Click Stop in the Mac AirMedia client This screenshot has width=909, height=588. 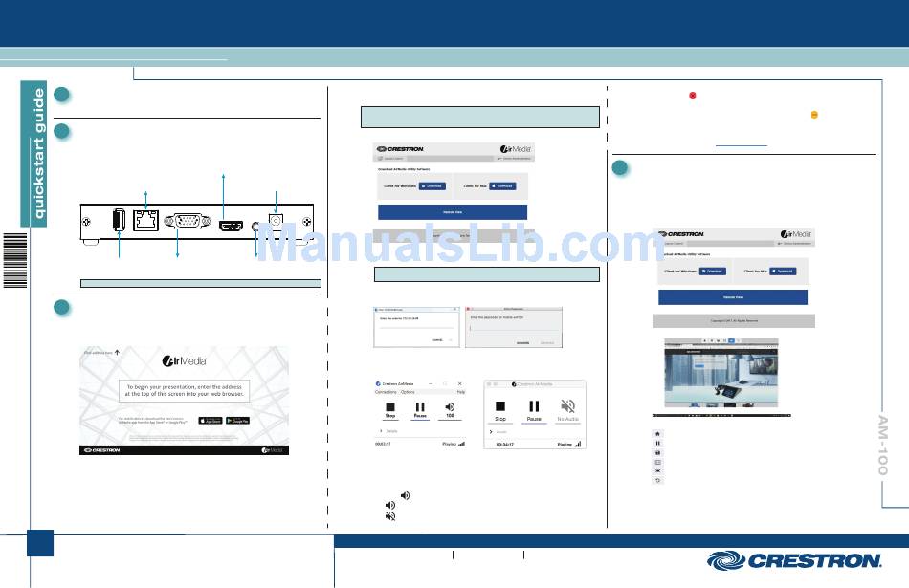pyautogui.click(x=500, y=411)
